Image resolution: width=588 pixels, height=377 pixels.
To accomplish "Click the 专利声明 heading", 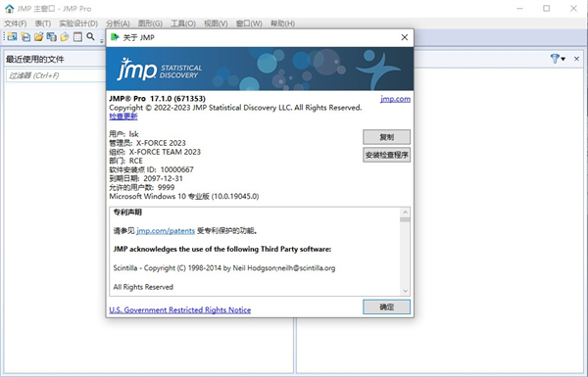I will pyautogui.click(x=127, y=212).
